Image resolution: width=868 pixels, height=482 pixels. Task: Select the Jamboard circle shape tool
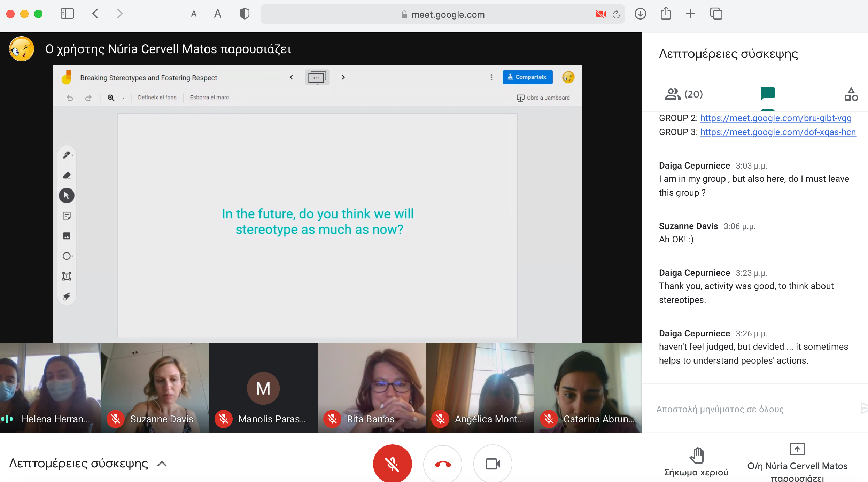[x=67, y=256]
